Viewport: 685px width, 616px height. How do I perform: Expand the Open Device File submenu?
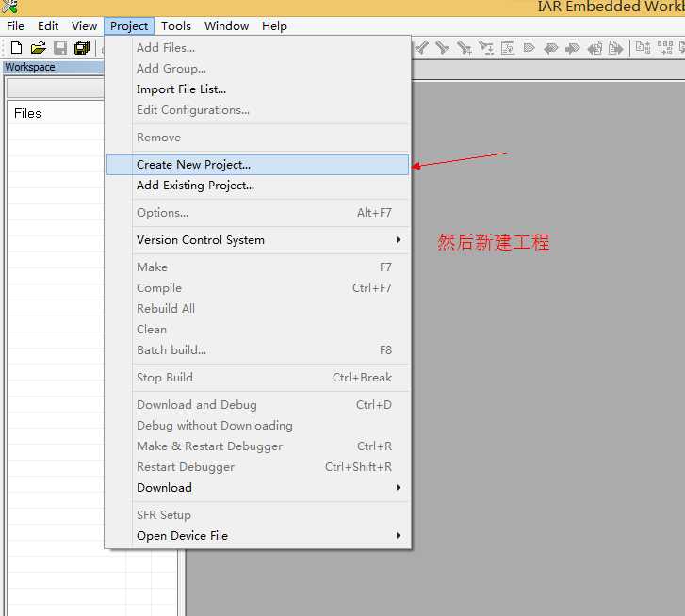click(x=257, y=536)
